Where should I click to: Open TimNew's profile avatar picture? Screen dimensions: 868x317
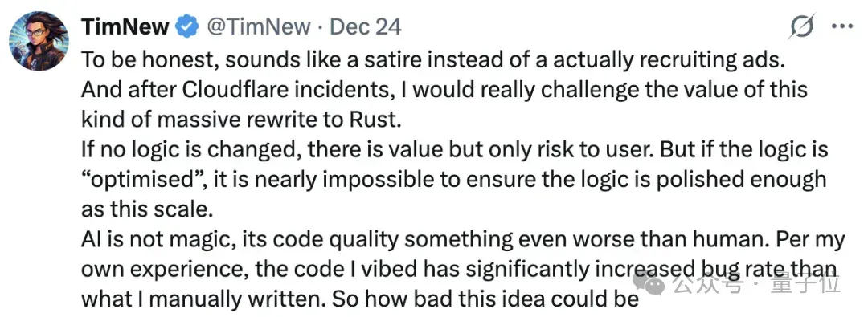coord(39,41)
